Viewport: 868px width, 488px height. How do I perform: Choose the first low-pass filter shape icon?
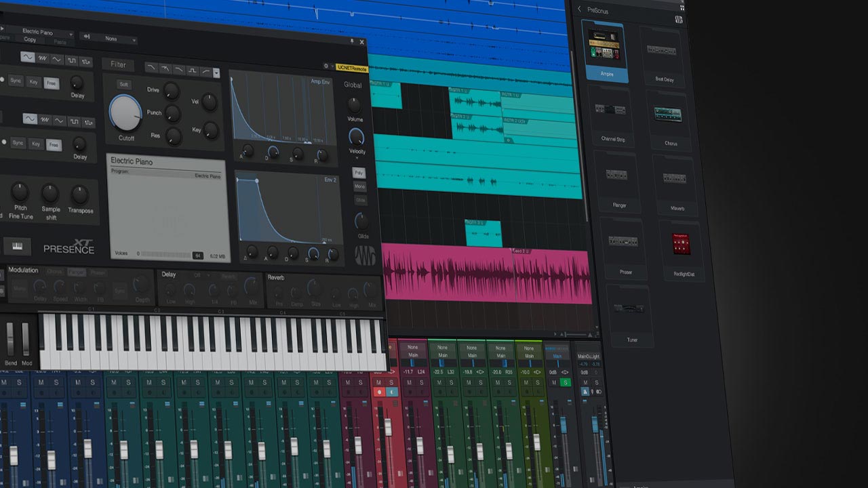(151, 67)
